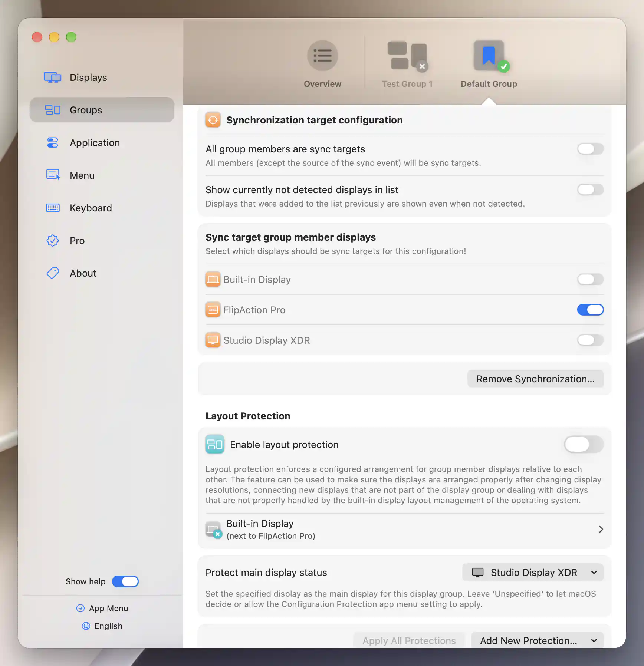Expand Built-in Display layout row chevron
The image size is (644, 666).
click(x=601, y=530)
